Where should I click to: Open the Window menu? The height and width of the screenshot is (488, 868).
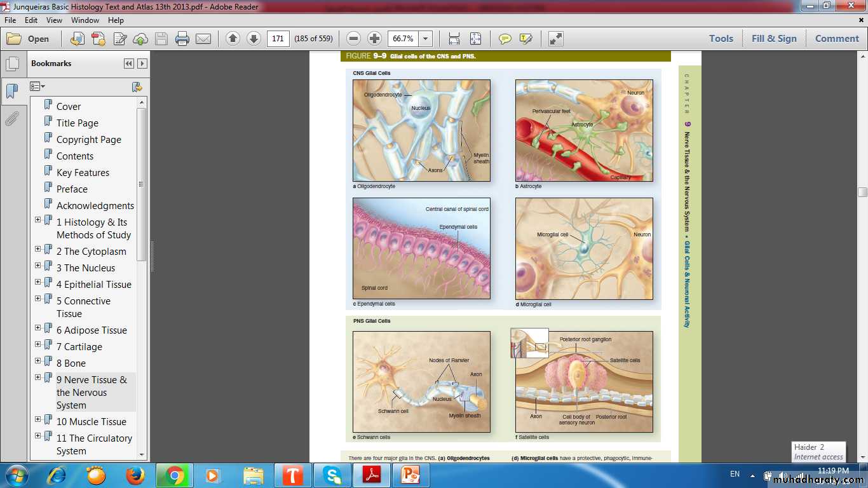coord(85,20)
